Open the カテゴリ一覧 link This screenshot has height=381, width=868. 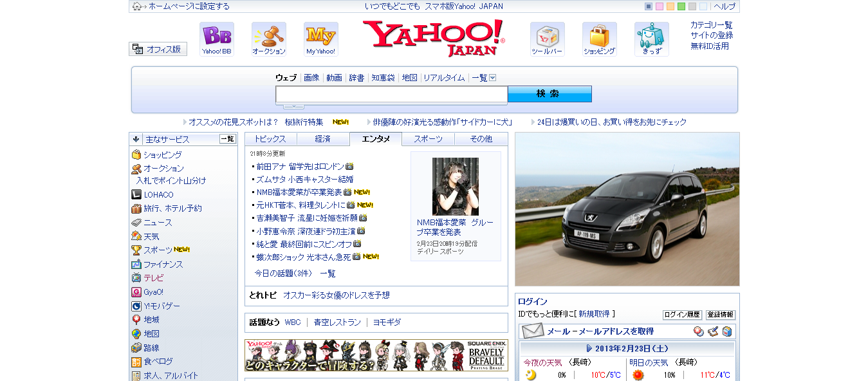(x=712, y=25)
